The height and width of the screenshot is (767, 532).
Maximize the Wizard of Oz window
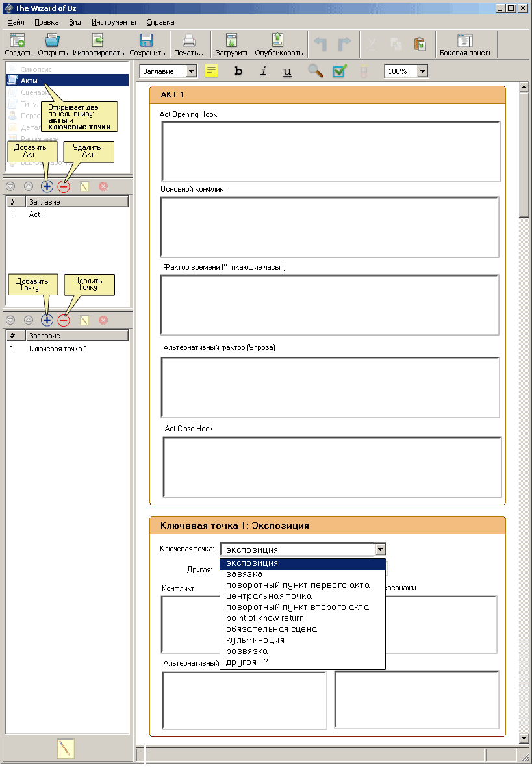[511, 8]
